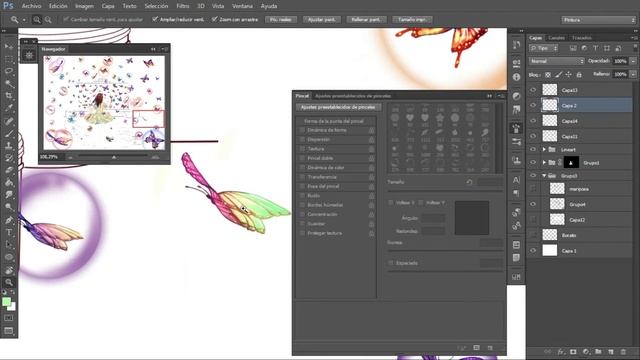Select the Healing Brush tool

point(9,121)
